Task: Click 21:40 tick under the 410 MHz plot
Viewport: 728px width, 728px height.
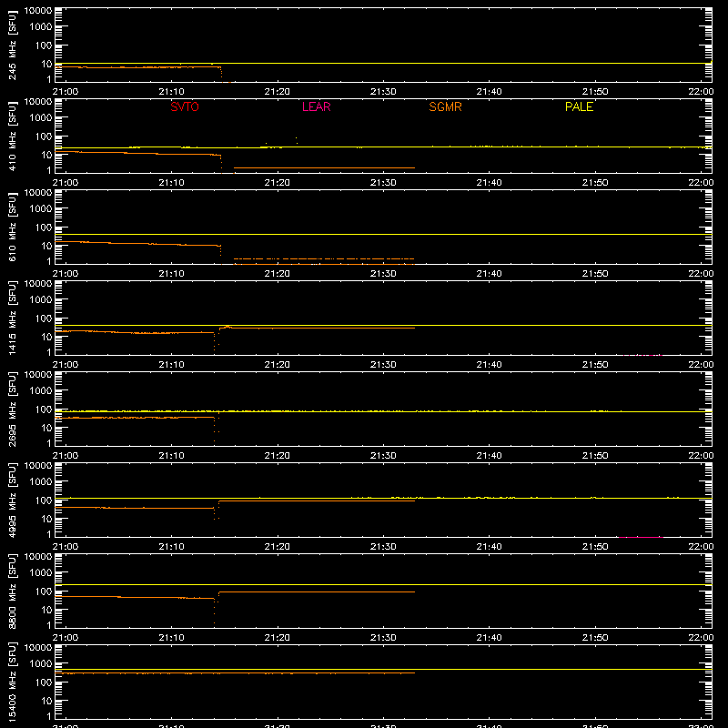Action: click(x=489, y=183)
